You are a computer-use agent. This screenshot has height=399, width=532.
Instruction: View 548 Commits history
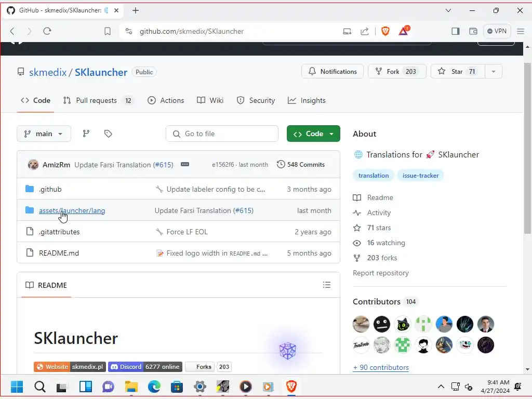click(301, 165)
